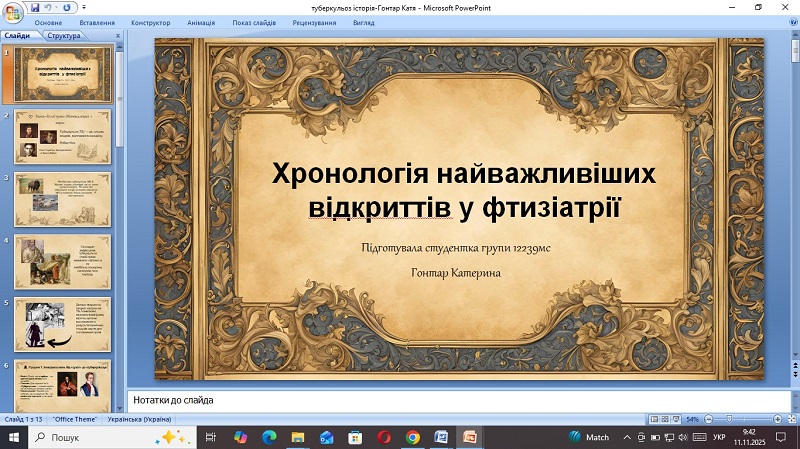800x449 pixels.
Task: Click the zoom in plus button
Action: click(775, 418)
